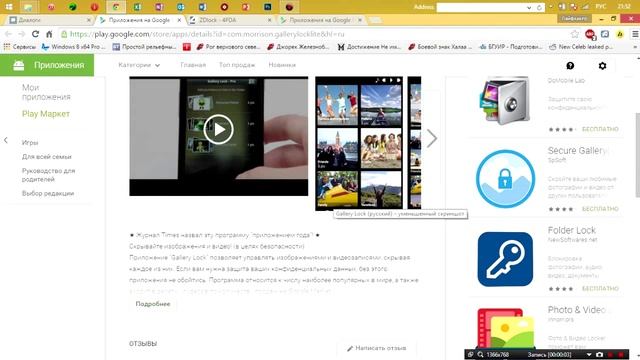640x360 pixels.
Task: Open the Windows Start button
Action: tap(9, 7)
